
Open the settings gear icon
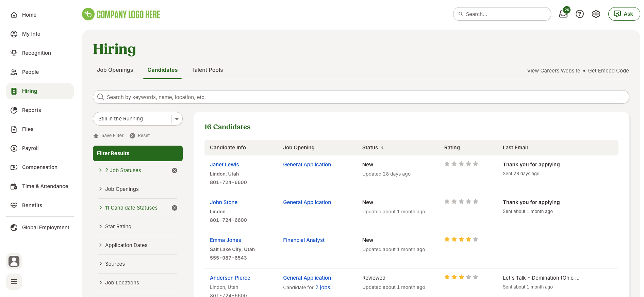click(596, 14)
